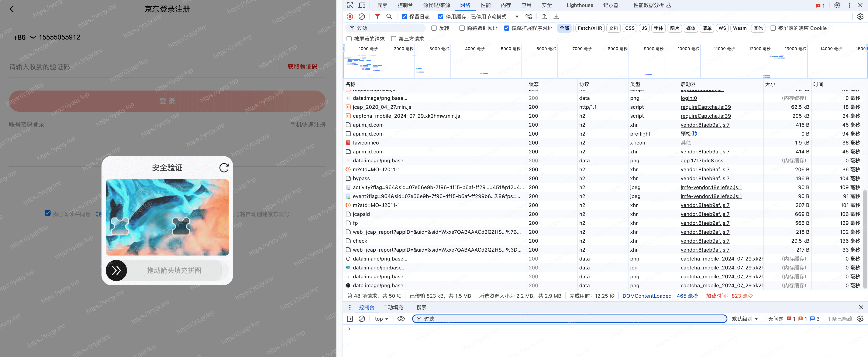Open network search magnifier
Screen dimensions: 868x357
click(389, 17)
